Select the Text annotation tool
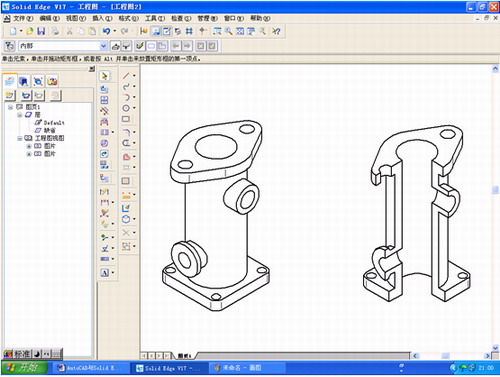 coord(105,273)
